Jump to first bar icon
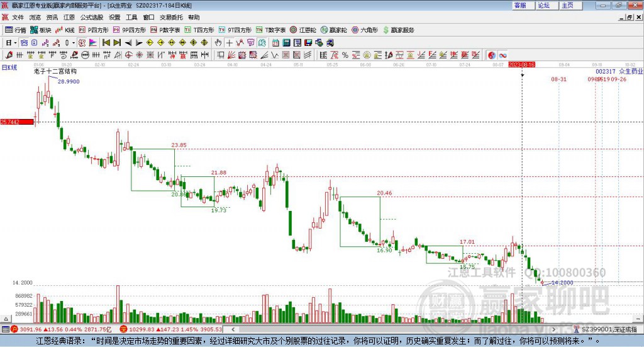644x347 pixels. click(x=106, y=43)
